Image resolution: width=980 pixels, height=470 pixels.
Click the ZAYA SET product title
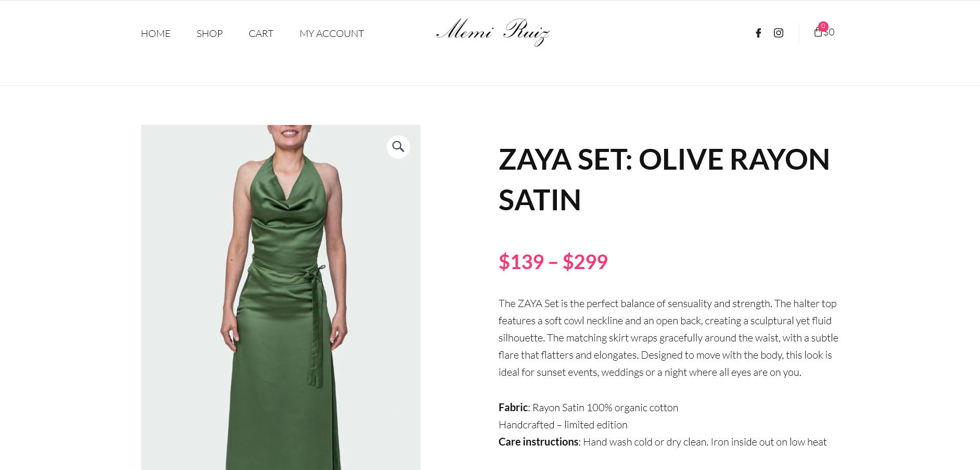(x=664, y=180)
